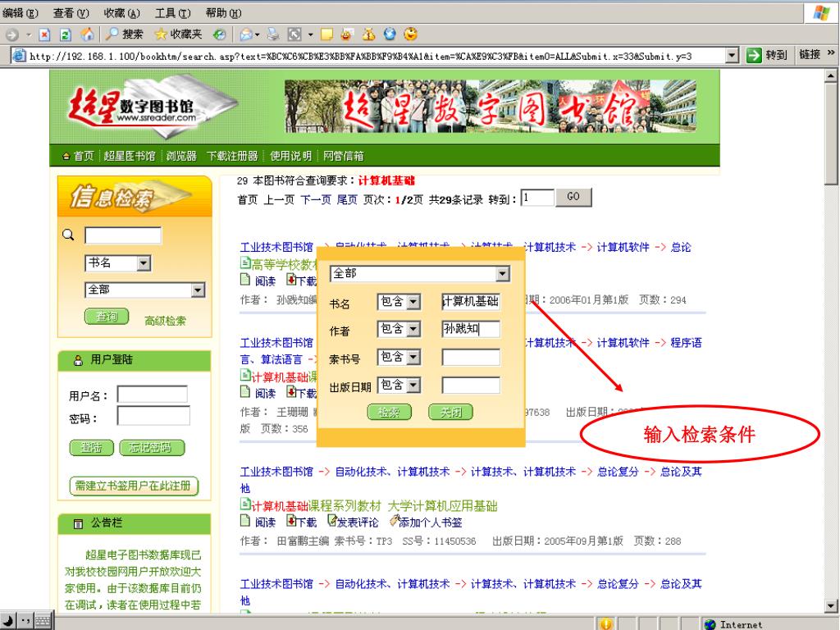Open 浏览器 navigation link
Image resolution: width=840 pixels, height=630 pixels.
point(181,156)
